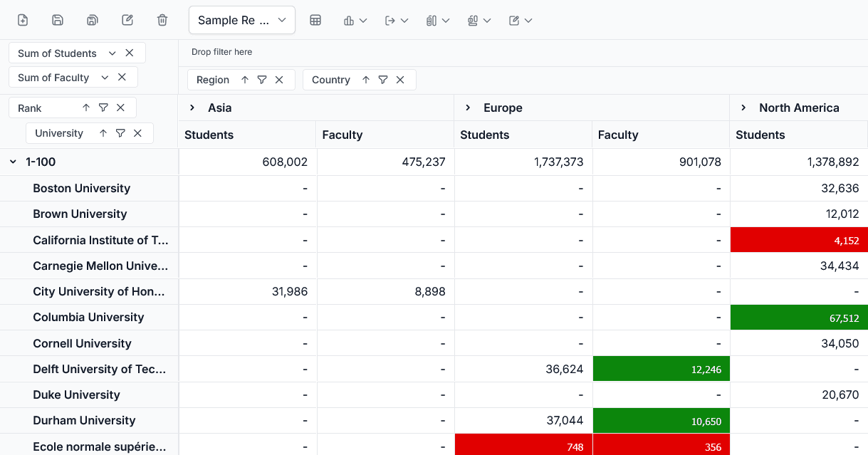The image size is (868, 455).
Task: Select the Duke University row header
Action: pos(89,395)
